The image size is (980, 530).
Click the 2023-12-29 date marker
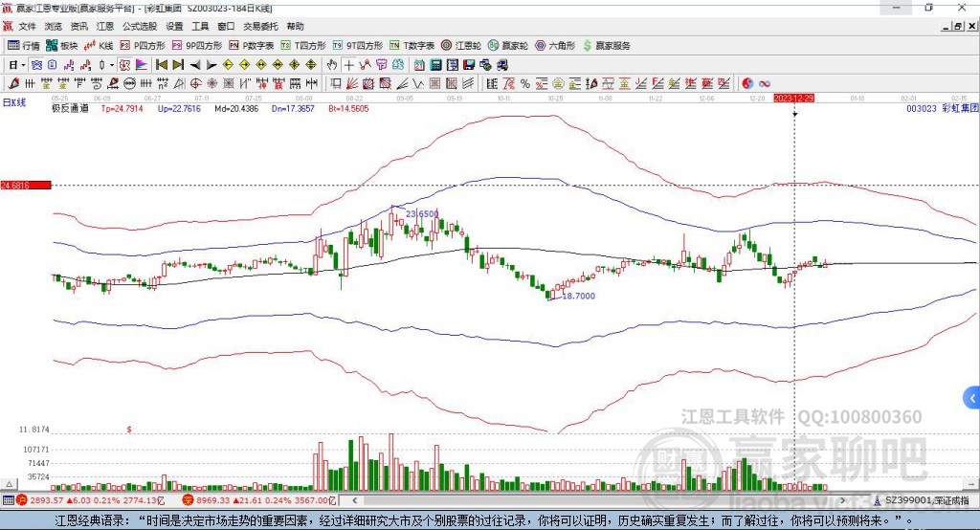[x=793, y=99]
